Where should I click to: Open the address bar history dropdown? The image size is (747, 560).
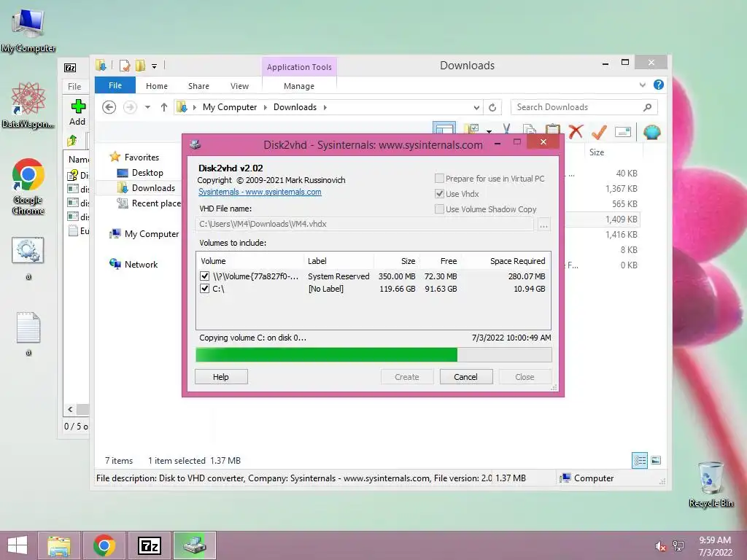point(476,108)
